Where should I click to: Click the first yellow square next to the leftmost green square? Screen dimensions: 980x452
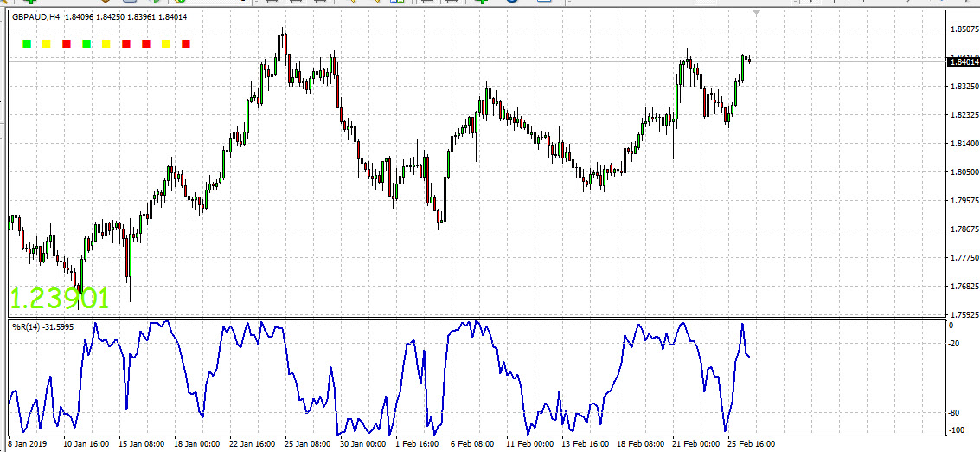pos(47,43)
